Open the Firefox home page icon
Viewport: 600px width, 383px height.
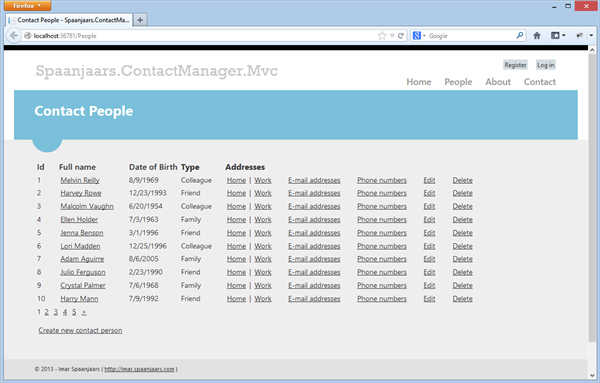click(x=537, y=36)
